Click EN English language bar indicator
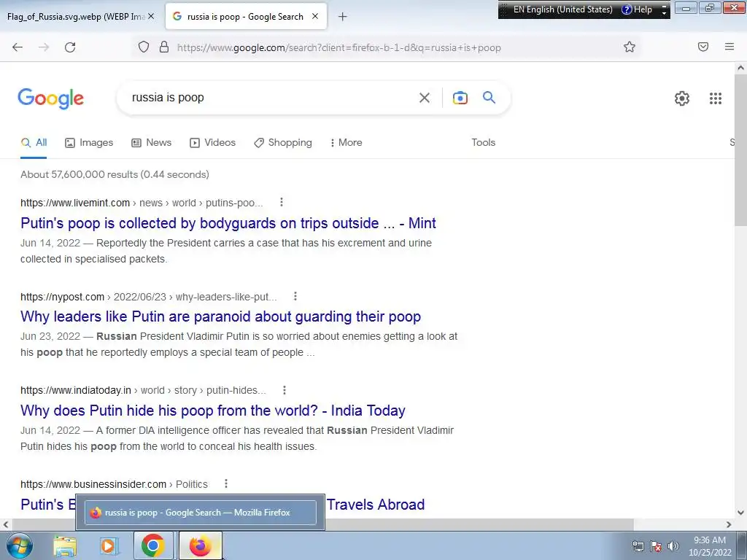This screenshot has width=747, height=560. click(562, 9)
